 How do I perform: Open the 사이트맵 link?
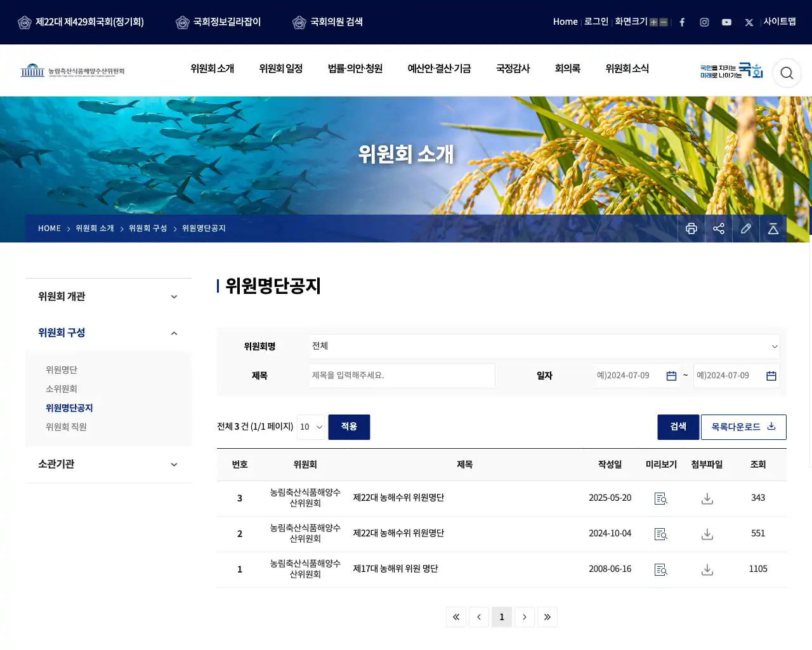point(780,22)
